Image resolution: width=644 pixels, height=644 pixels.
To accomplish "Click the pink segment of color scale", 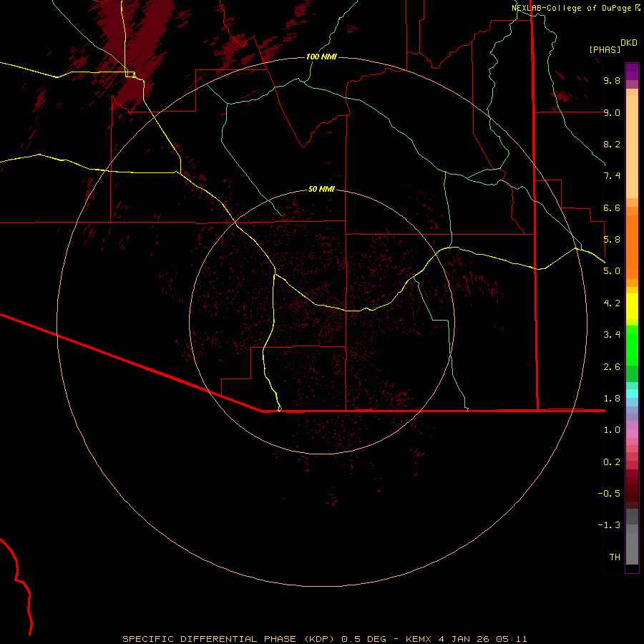I will 632,434.
